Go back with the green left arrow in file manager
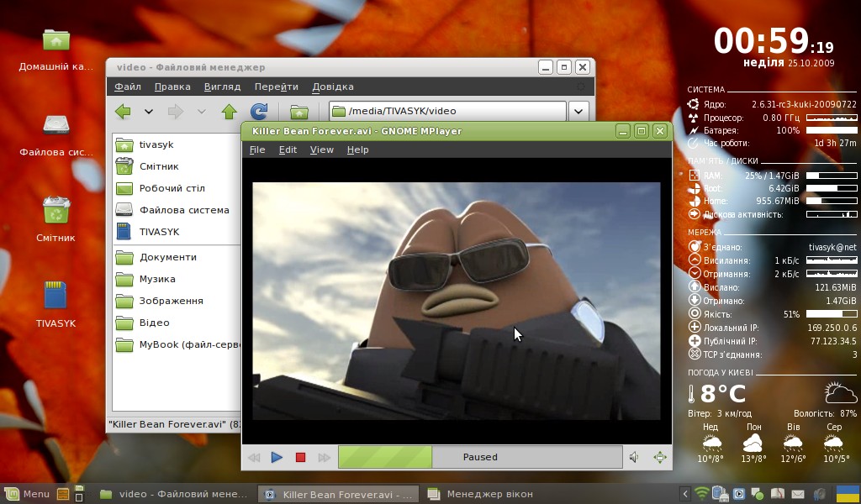This screenshot has height=504, width=861. point(124,112)
